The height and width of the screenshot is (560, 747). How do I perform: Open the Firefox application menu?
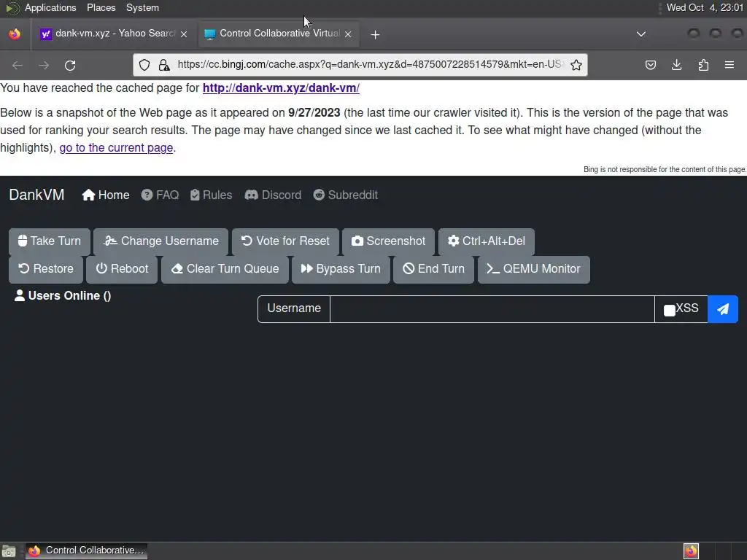tap(729, 65)
